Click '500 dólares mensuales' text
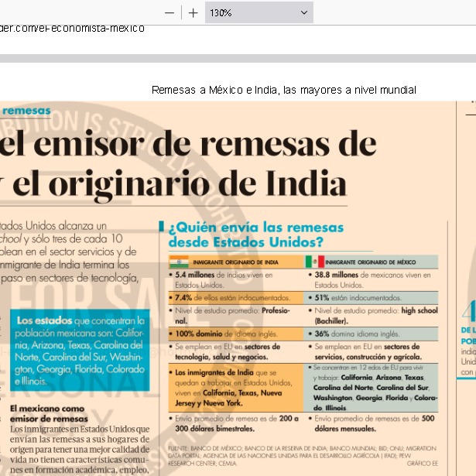 [x=375, y=423]
